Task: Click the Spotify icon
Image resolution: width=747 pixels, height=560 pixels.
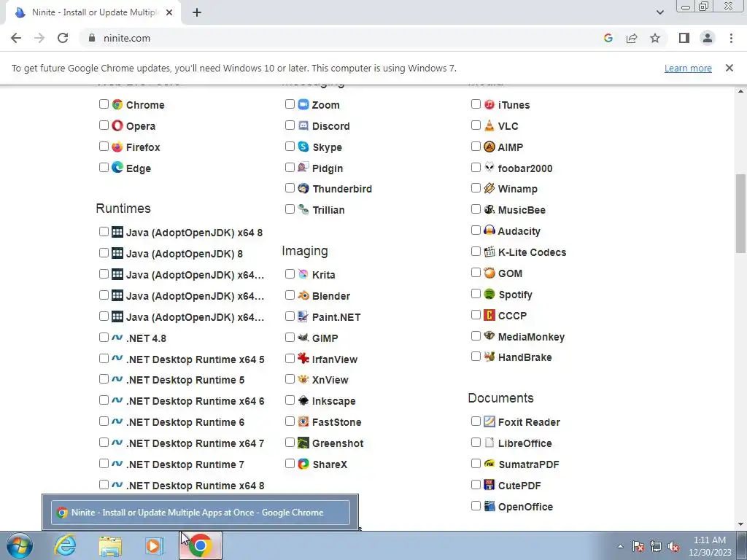Action: (x=489, y=294)
